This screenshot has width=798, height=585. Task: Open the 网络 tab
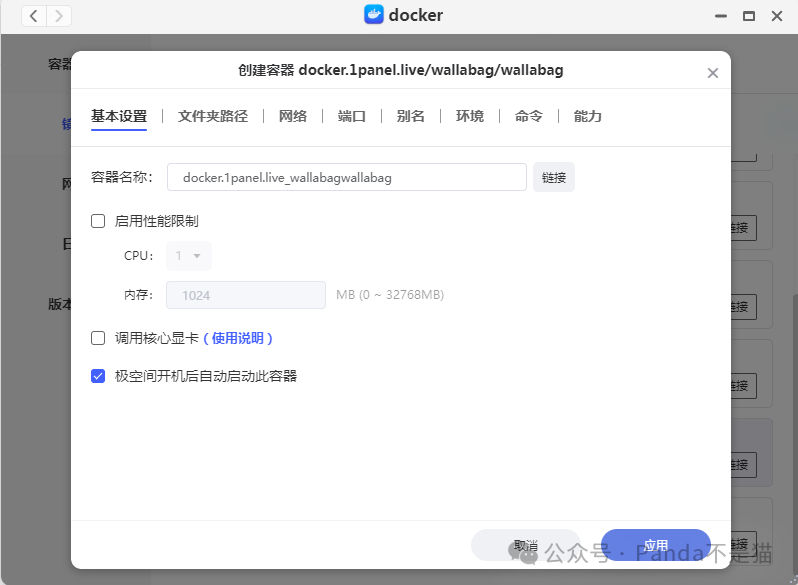293,117
